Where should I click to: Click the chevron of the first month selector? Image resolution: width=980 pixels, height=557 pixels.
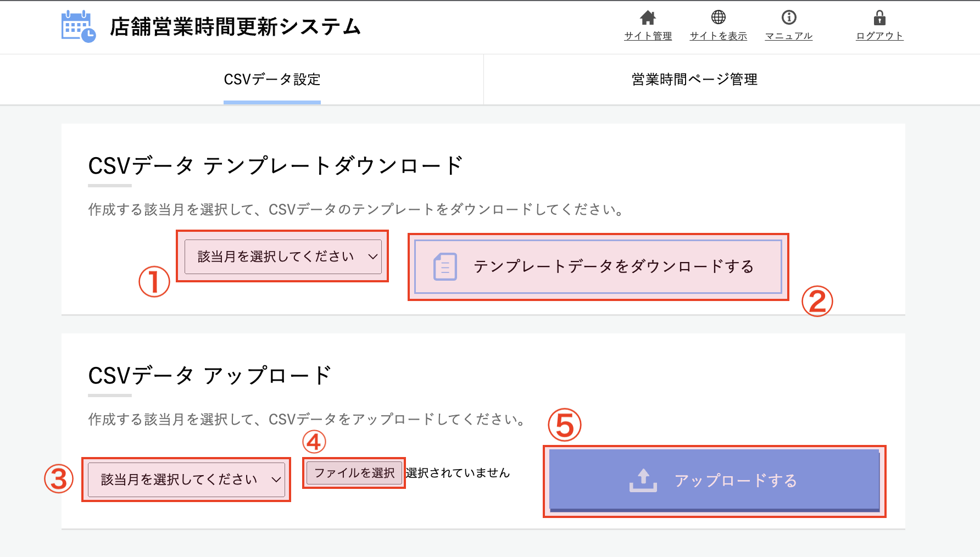372,257
